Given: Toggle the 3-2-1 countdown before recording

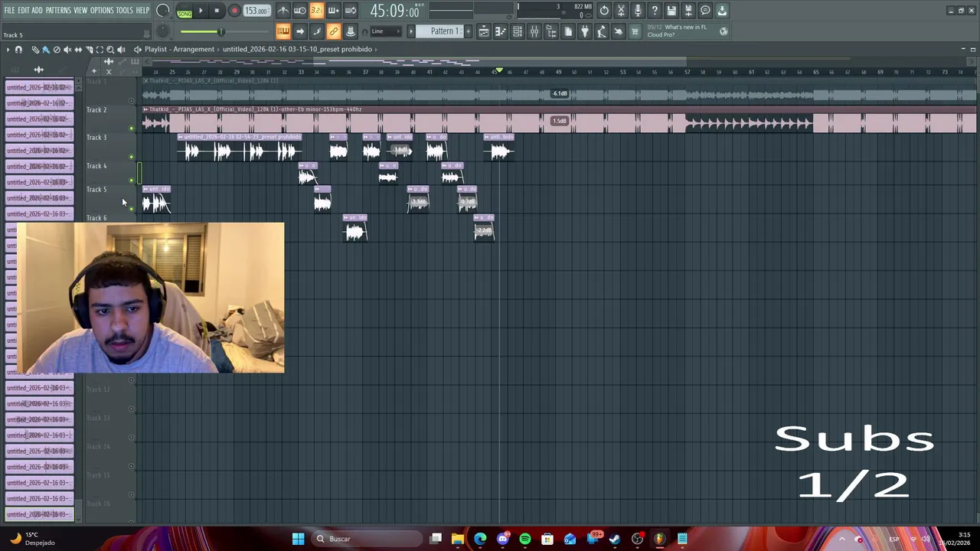Looking at the screenshot, I should coord(316,11).
